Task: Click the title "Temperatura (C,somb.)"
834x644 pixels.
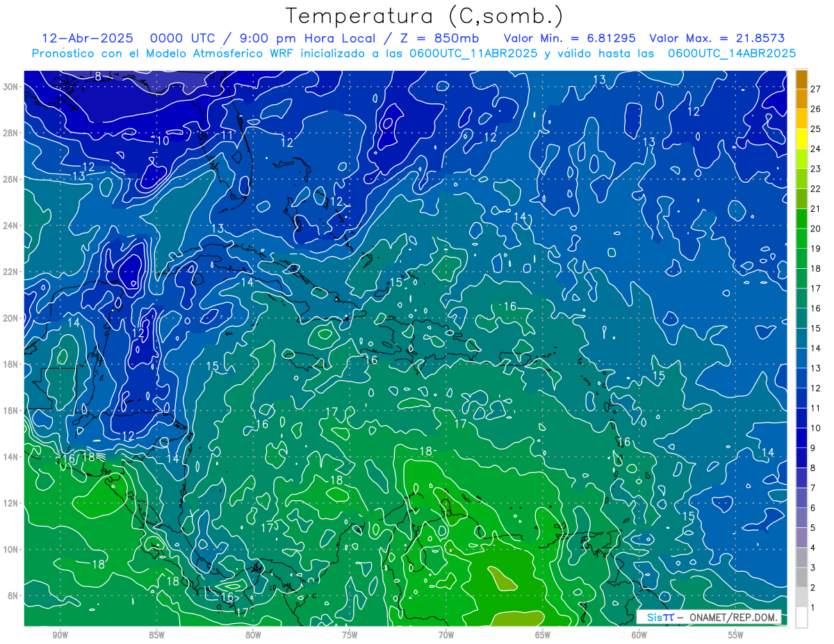Action: [425, 15]
